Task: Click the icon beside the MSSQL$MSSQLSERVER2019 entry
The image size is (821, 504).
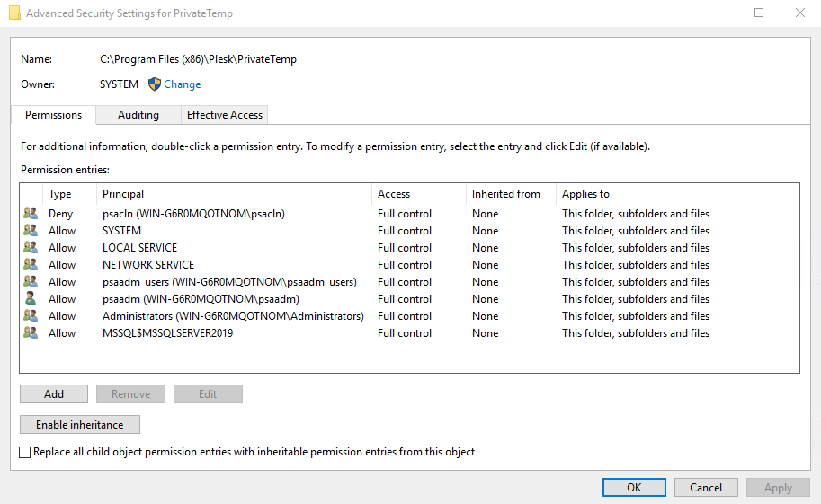Action: (x=31, y=333)
